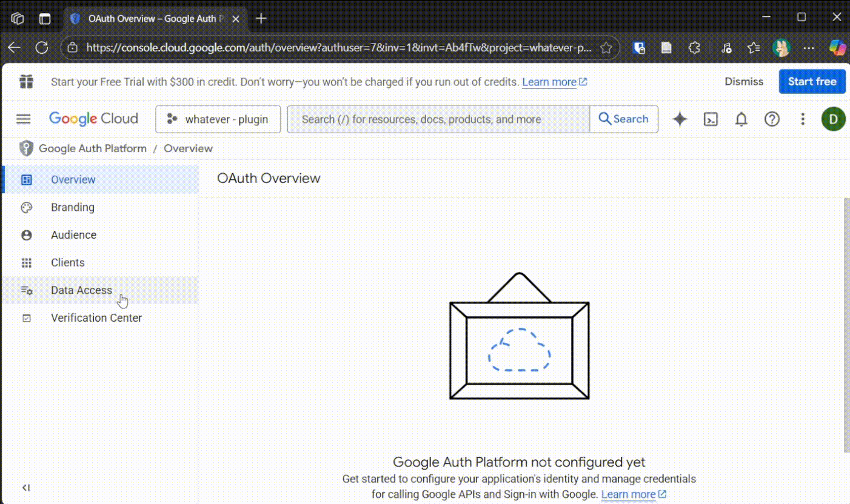Click the browser back arrow
This screenshot has width=850, height=504.
click(14, 47)
